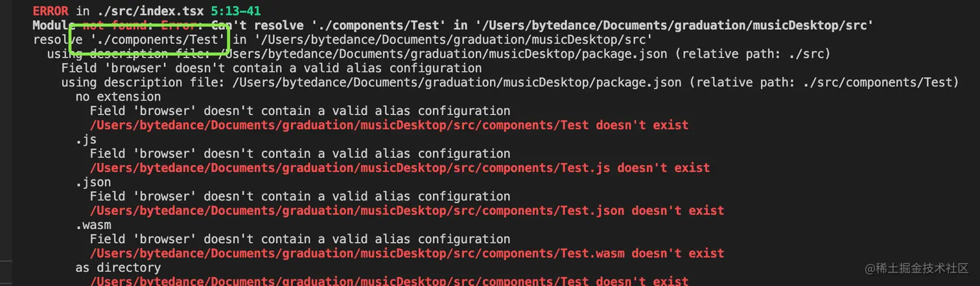Click the first Field 'browser' alias configuration line

(x=272, y=68)
